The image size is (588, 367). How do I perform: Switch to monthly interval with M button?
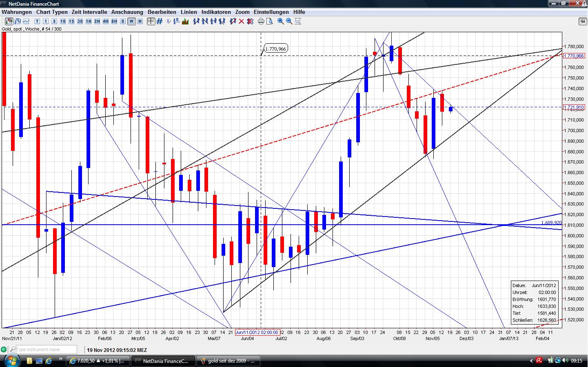tap(139, 22)
